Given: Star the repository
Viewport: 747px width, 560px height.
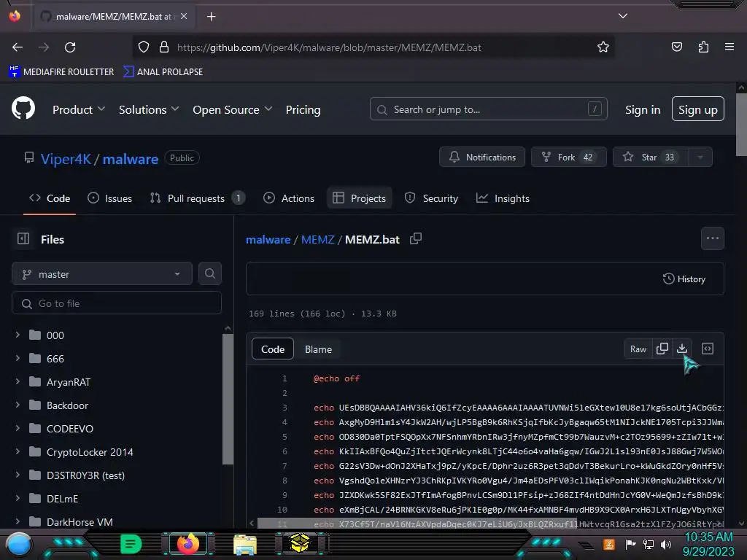Looking at the screenshot, I should pos(650,157).
